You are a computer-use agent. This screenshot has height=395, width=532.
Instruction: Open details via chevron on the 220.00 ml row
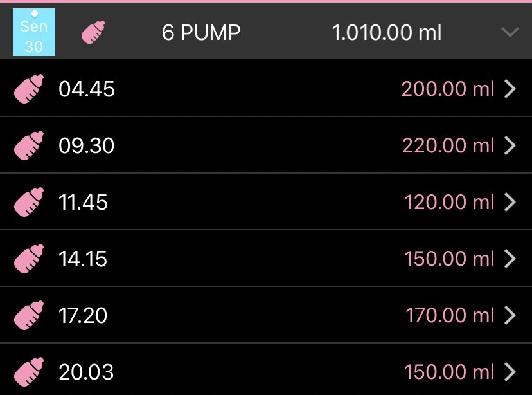coord(510,145)
